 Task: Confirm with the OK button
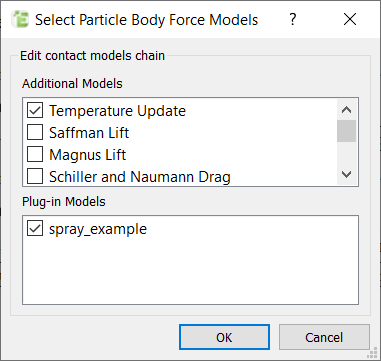tap(224, 337)
